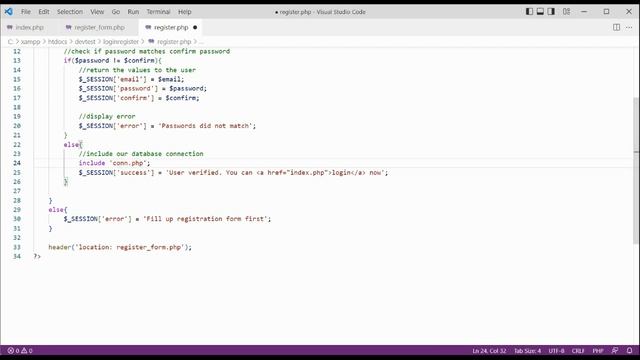Click the htdocs breadcrumb segment

(x=57, y=42)
